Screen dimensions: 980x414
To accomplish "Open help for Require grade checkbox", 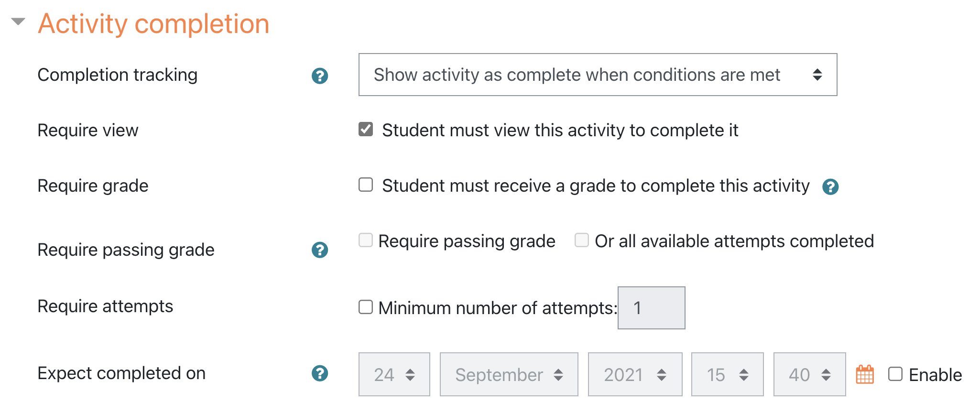I will point(830,186).
